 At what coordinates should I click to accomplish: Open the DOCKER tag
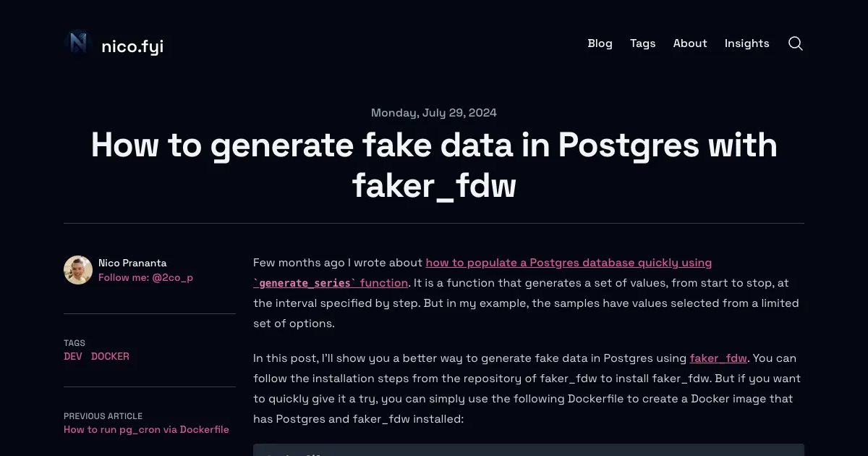pyautogui.click(x=110, y=356)
